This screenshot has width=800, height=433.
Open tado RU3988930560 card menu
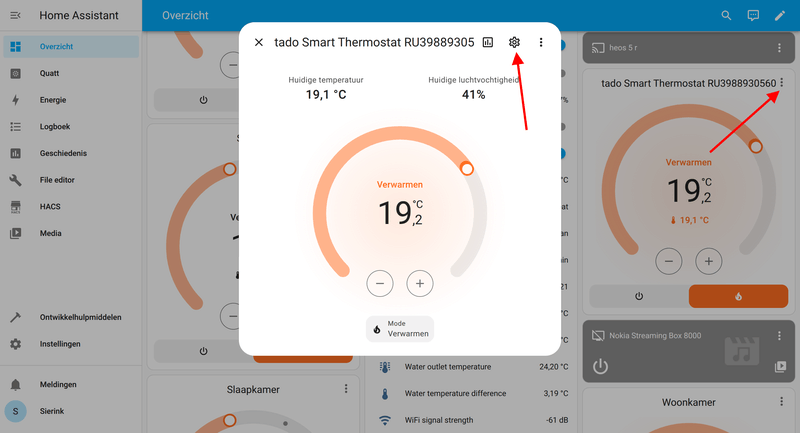(782, 83)
